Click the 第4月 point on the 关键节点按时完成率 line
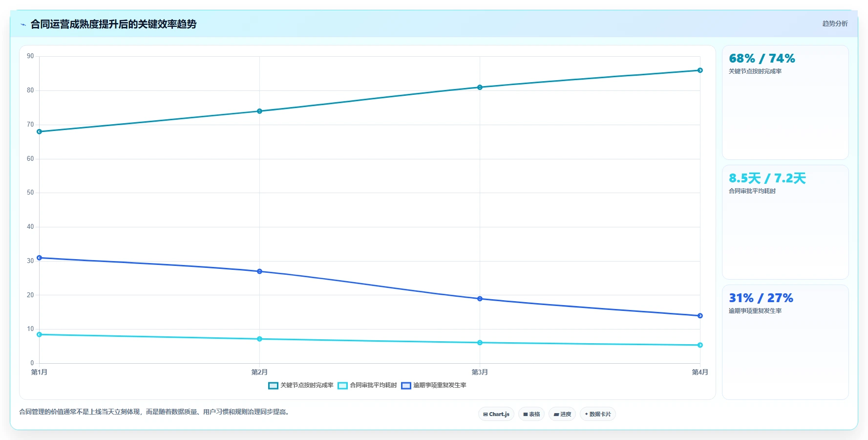868x440 pixels. coord(700,70)
